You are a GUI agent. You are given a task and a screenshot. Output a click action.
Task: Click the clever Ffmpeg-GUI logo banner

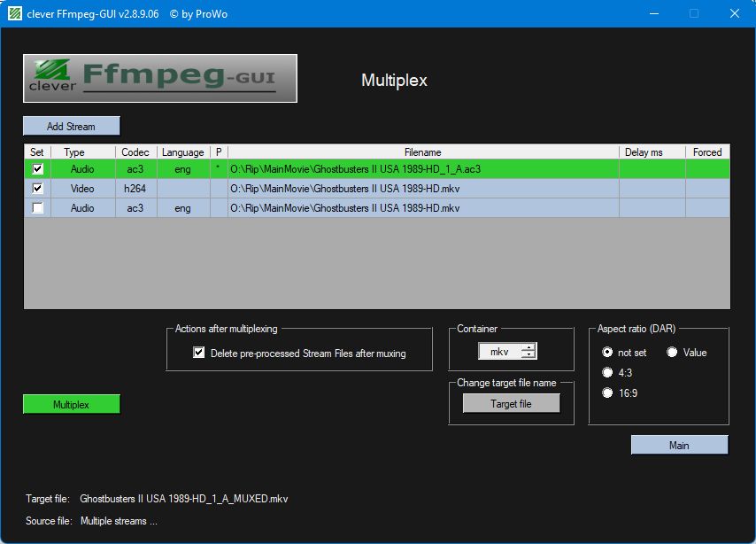tap(160, 78)
